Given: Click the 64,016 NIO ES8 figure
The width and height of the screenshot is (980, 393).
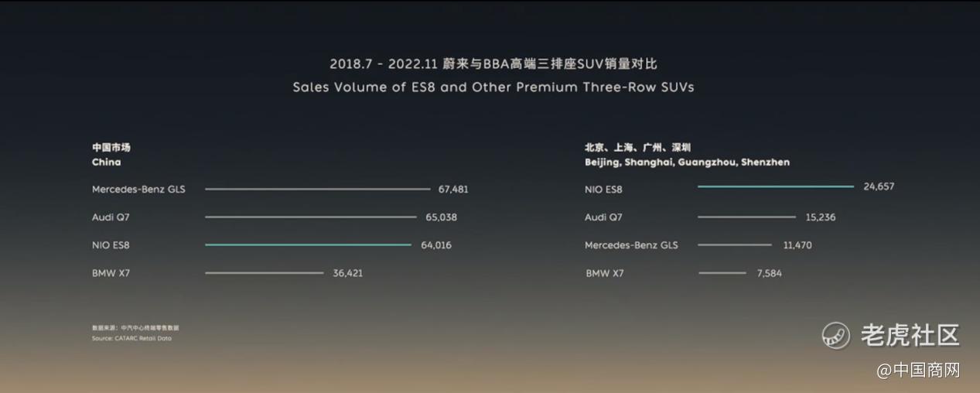Looking at the screenshot, I should pos(435,245).
